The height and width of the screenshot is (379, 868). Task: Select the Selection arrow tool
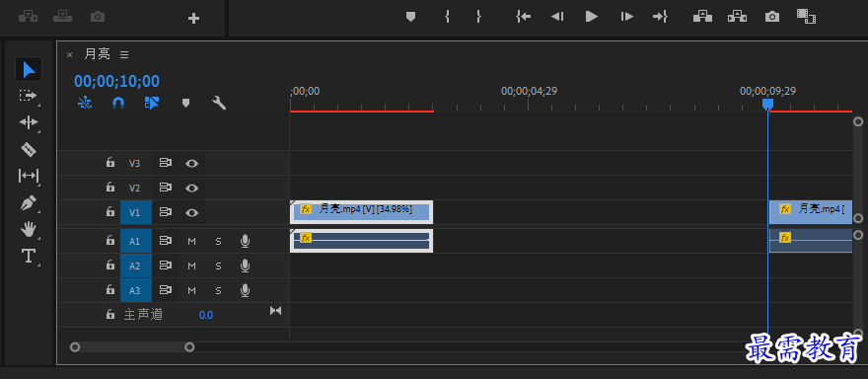pyautogui.click(x=29, y=69)
